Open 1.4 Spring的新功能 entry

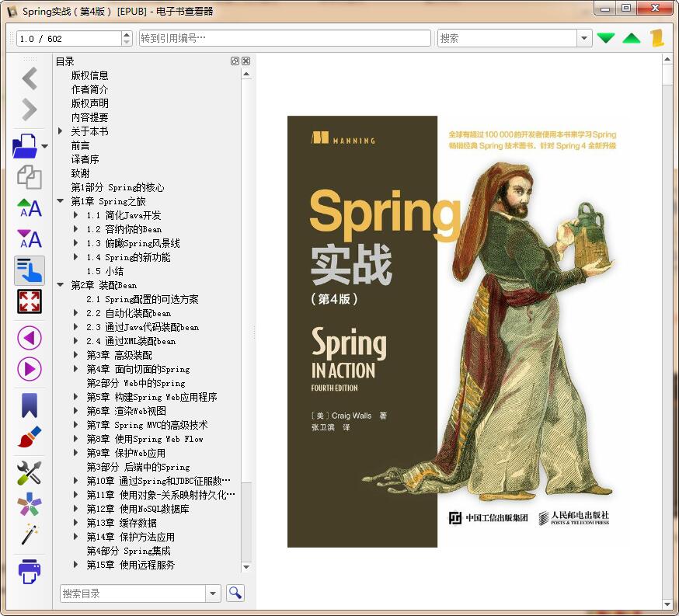(128, 257)
